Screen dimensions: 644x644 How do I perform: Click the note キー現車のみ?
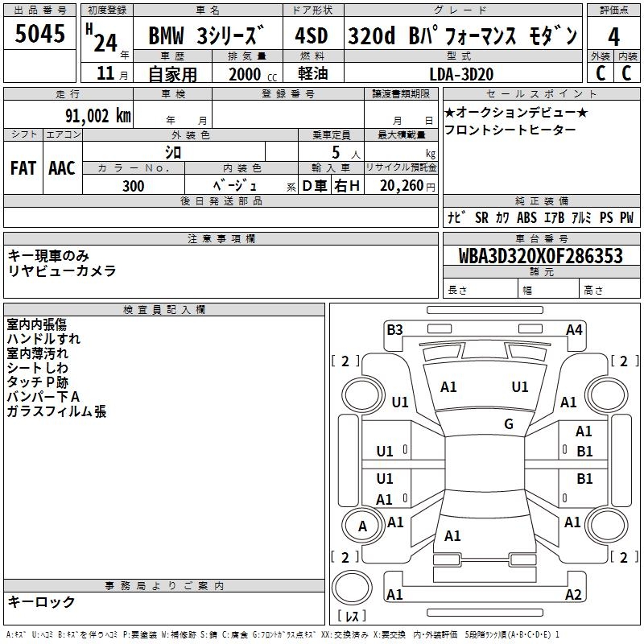click(48, 255)
